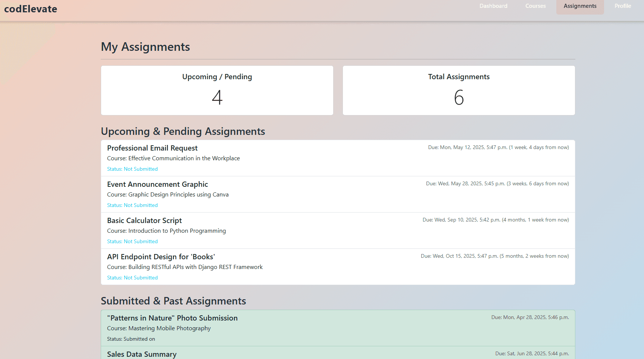Click the 'My Assignments' page heading

(x=146, y=47)
